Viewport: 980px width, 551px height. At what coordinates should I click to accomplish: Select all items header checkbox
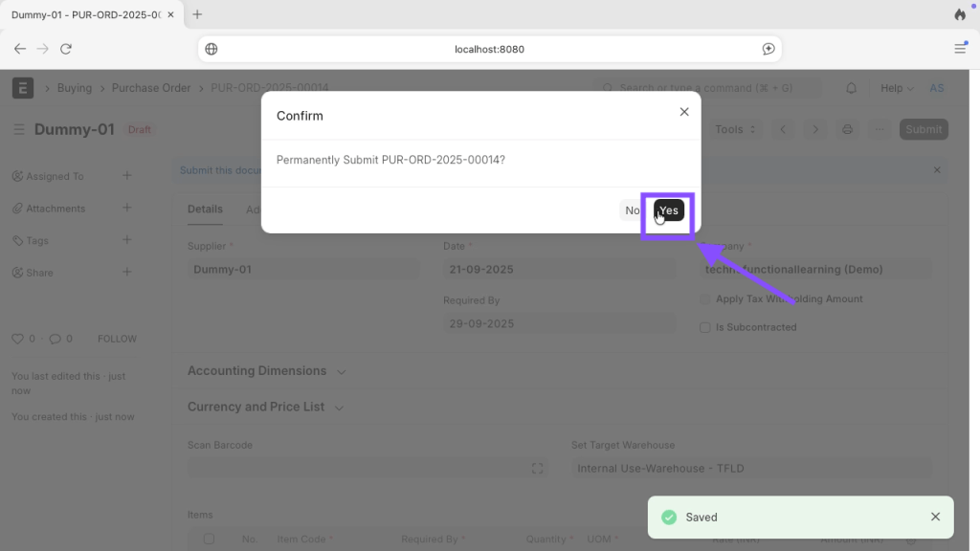tap(209, 539)
